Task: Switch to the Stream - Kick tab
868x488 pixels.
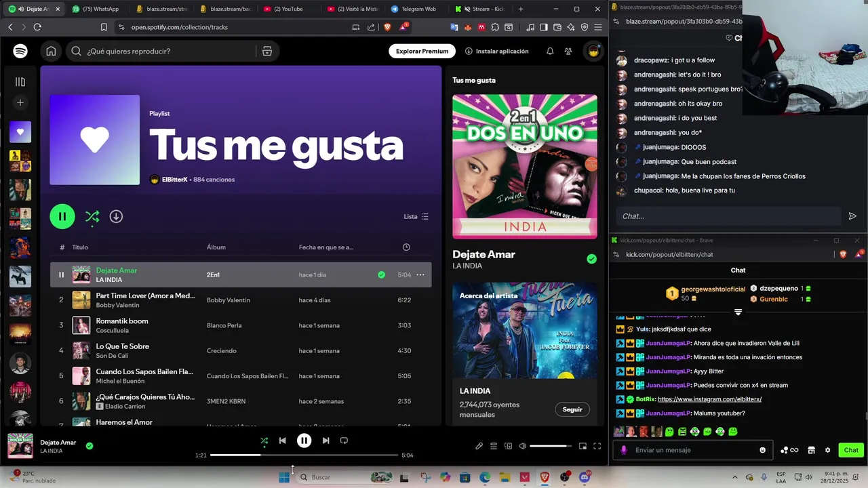Action: 480,9
